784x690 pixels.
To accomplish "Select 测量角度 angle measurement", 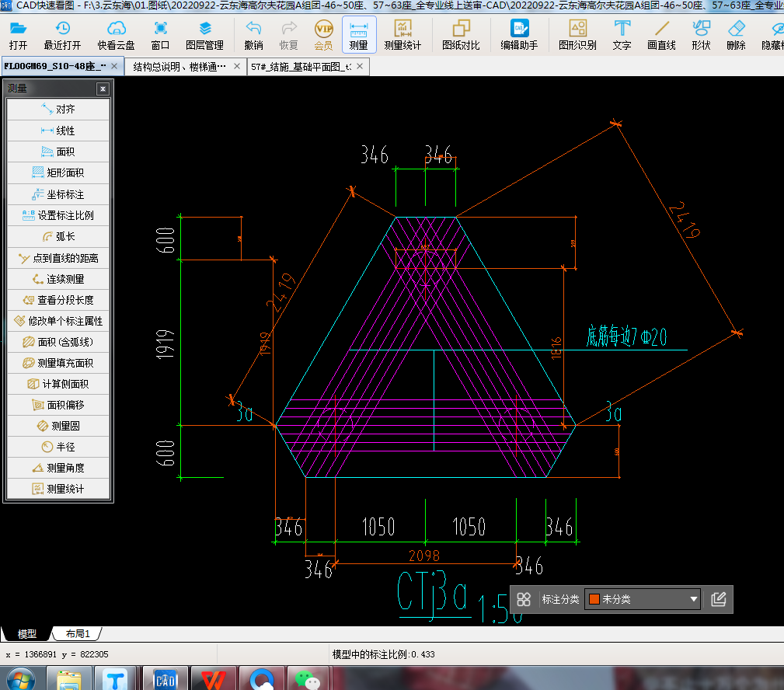I will (58, 468).
